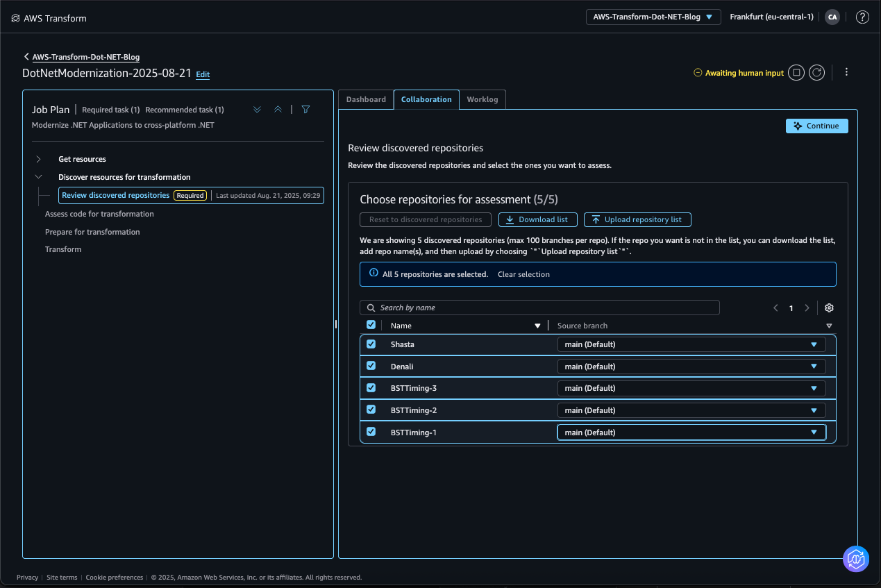Open the Job Plan filter
Image resolution: width=881 pixels, height=588 pixels.
[x=305, y=109]
